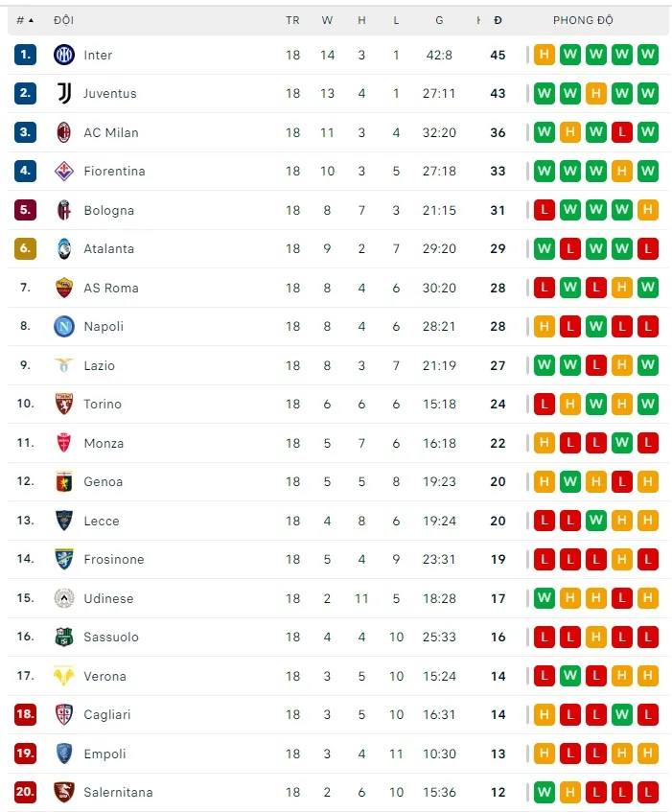Click the W wins column header
The image size is (672, 812).
pyautogui.click(x=327, y=20)
